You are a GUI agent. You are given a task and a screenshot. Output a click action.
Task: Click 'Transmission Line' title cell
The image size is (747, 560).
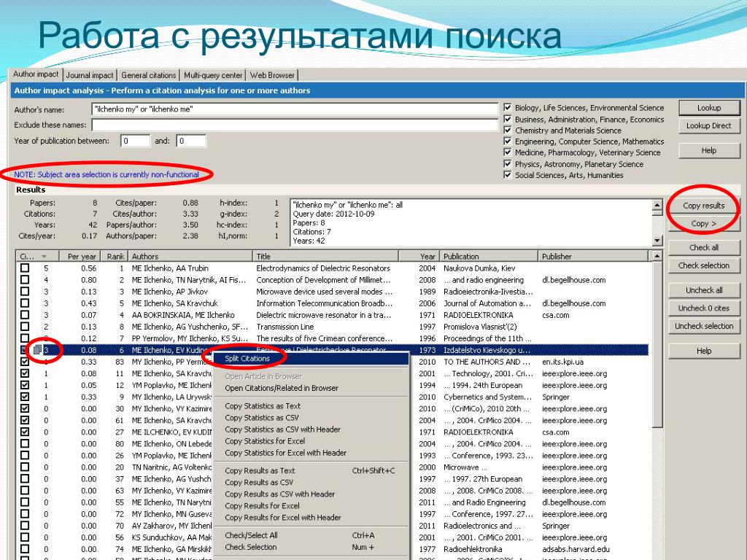285,327
